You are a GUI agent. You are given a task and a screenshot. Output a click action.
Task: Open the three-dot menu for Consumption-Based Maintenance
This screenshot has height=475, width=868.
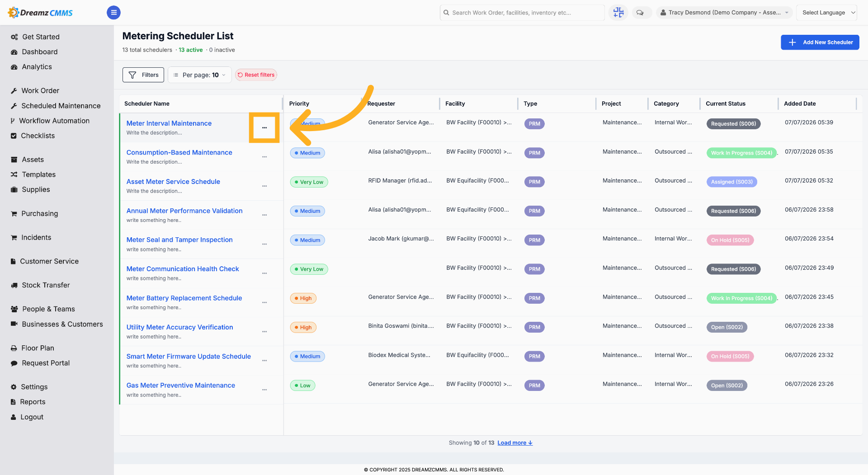(264, 157)
